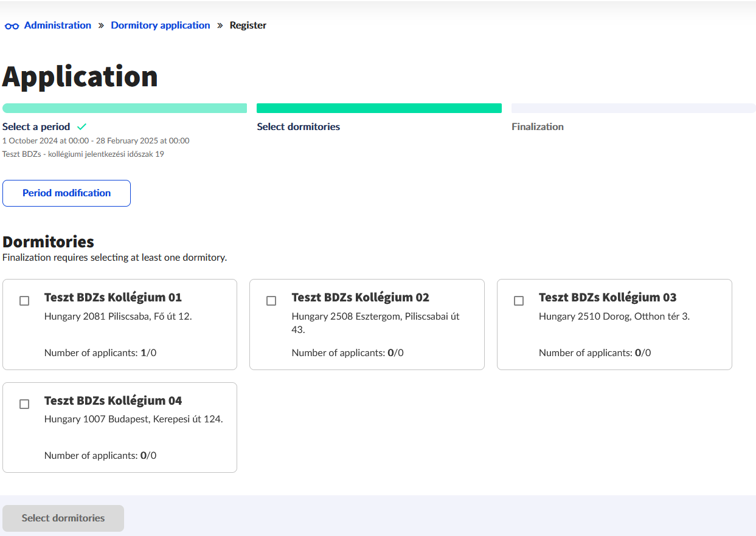The height and width of the screenshot is (536, 756).
Task: Click the Select a period step label
Action: (36, 127)
